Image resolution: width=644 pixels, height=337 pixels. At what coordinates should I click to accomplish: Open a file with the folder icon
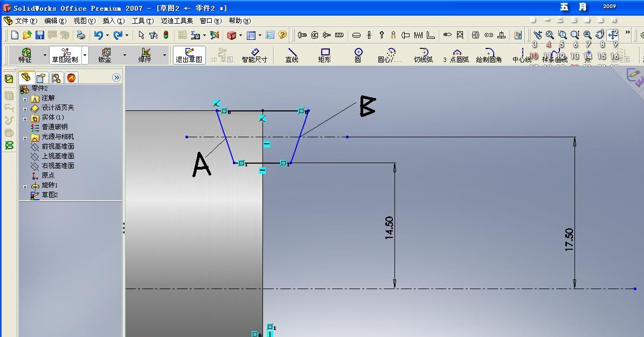[x=27, y=36]
